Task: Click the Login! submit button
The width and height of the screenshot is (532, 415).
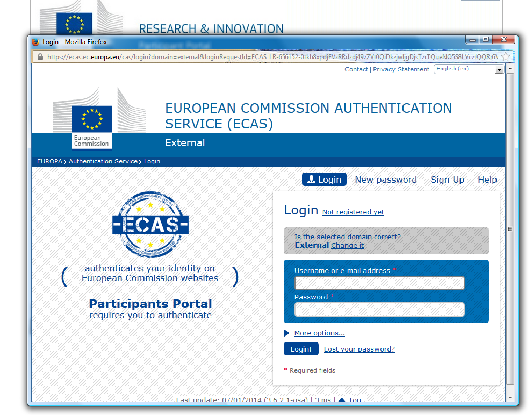Action: coord(301,349)
